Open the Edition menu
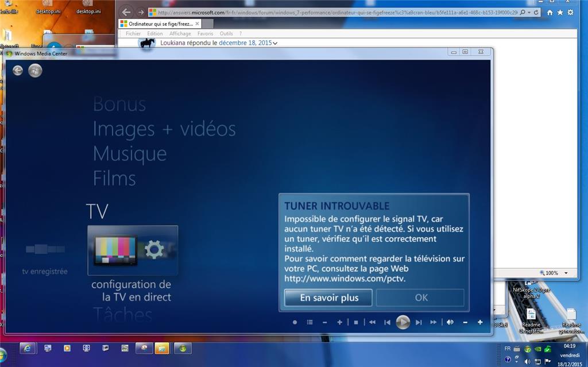This screenshot has height=367, width=588. click(x=155, y=33)
